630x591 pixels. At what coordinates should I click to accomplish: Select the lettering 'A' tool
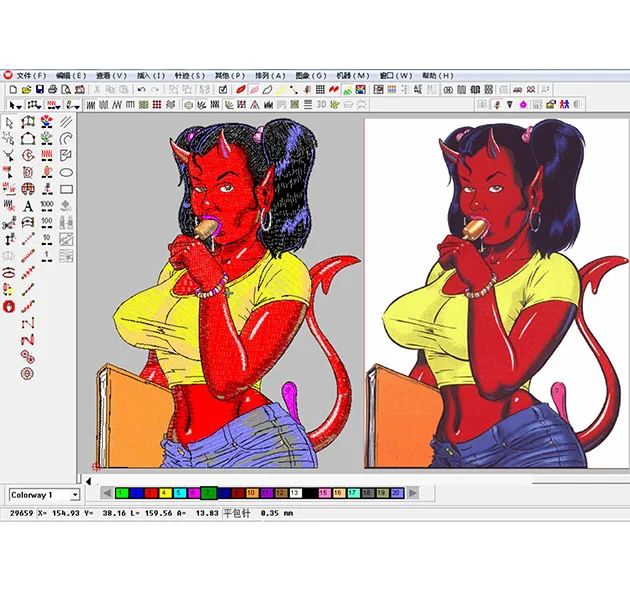28,206
